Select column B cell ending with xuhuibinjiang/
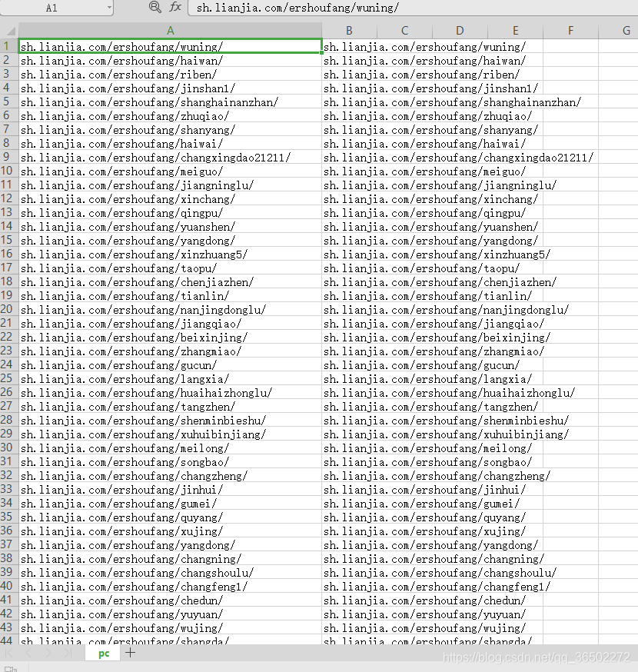 tap(349, 434)
